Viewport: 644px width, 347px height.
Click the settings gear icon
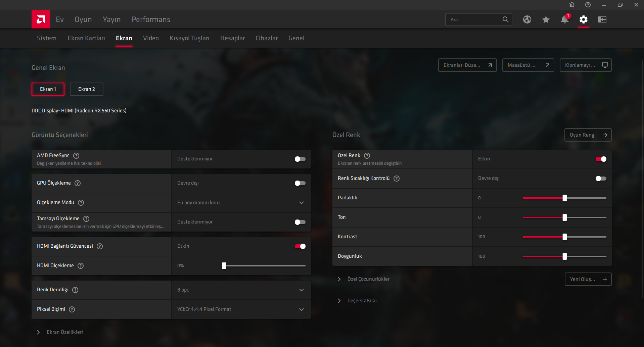583,19
